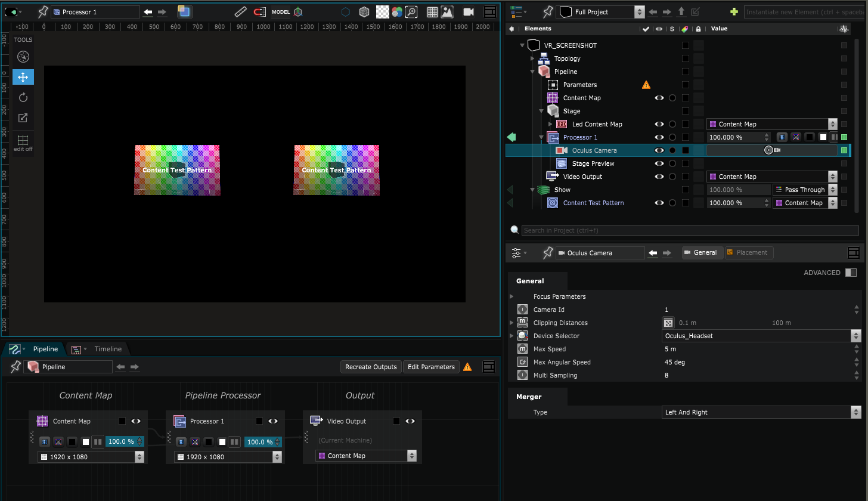Click the Recreate Outputs button
Viewport: 868px width, 501px height.
point(371,367)
